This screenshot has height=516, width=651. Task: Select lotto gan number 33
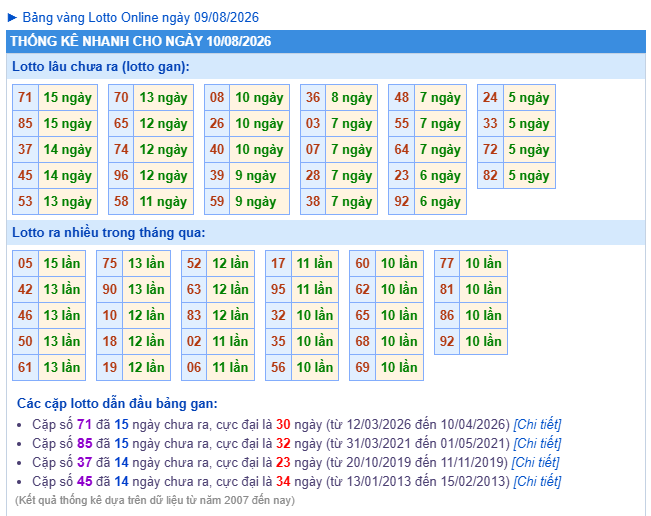[490, 123]
